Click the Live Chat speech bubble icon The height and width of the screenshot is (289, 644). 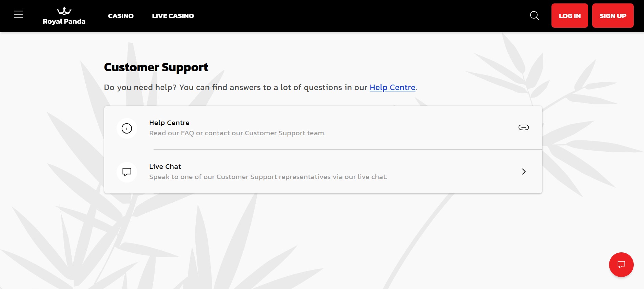click(127, 172)
